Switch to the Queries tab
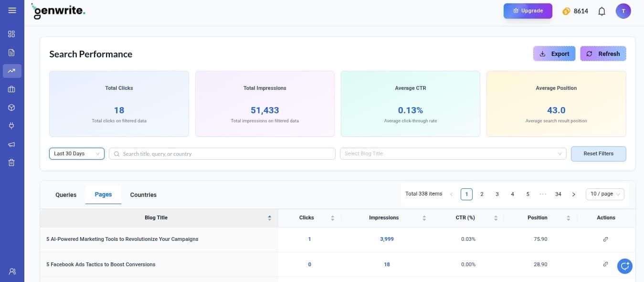The width and height of the screenshot is (644, 282). coord(66,195)
